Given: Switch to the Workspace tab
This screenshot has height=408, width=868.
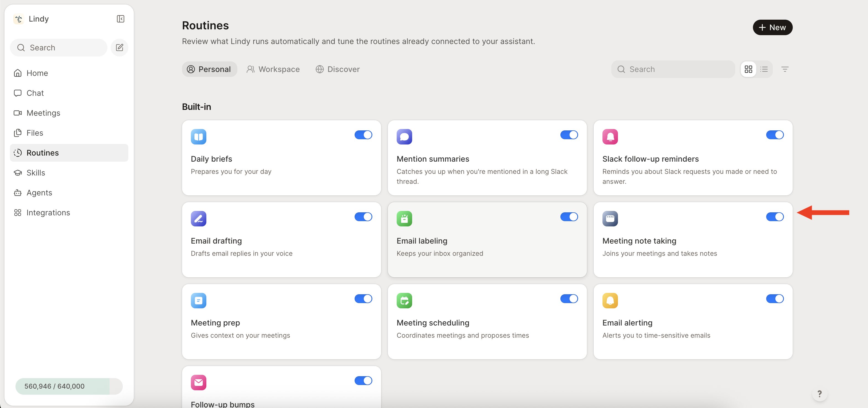Looking at the screenshot, I should pyautogui.click(x=273, y=69).
